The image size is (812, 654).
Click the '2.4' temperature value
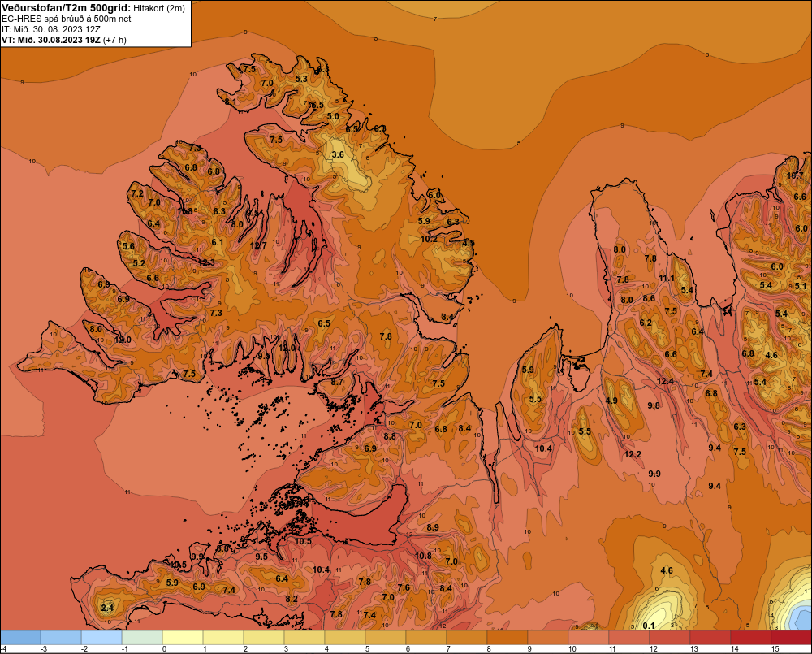(x=107, y=608)
